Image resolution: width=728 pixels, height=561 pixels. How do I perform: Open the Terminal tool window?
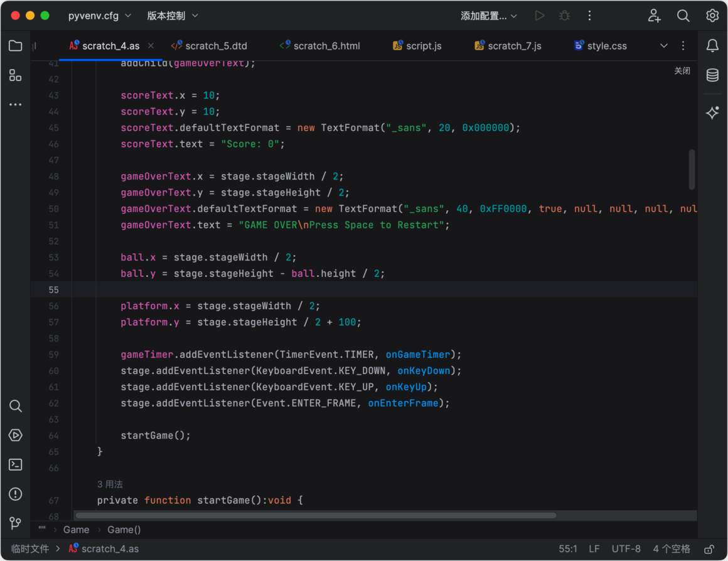tap(15, 464)
